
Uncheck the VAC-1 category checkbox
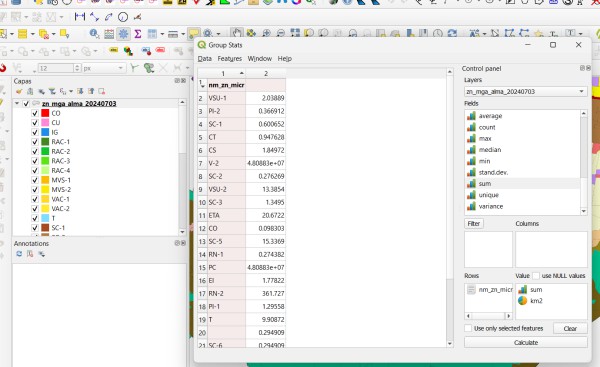[x=35, y=199]
